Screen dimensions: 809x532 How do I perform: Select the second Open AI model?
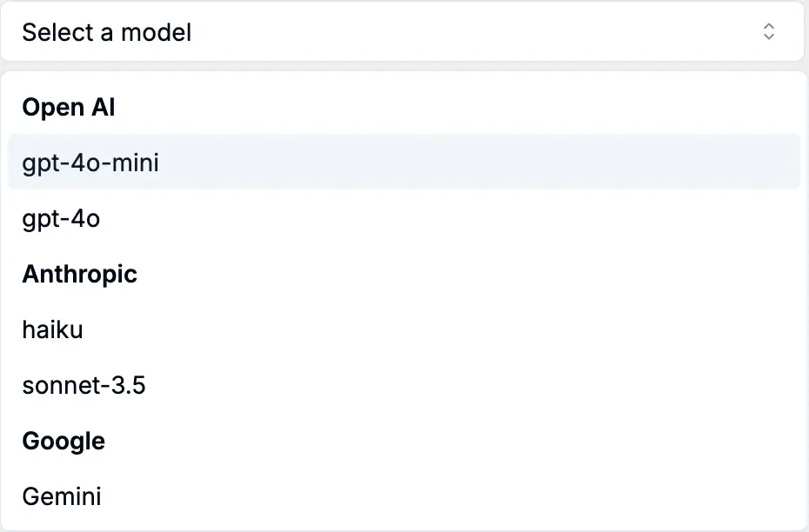61,218
